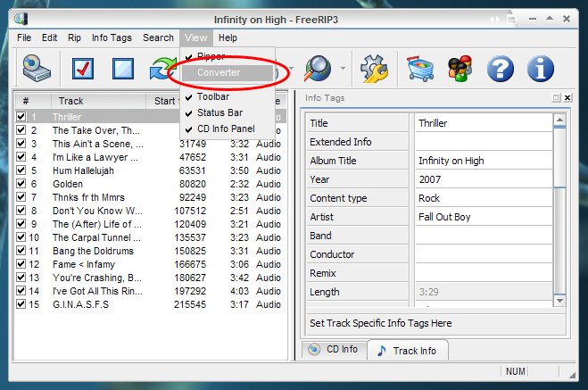The image size is (588, 390).
Task: Select the track row I'm Like a Lawyer
Action: coord(151,157)
